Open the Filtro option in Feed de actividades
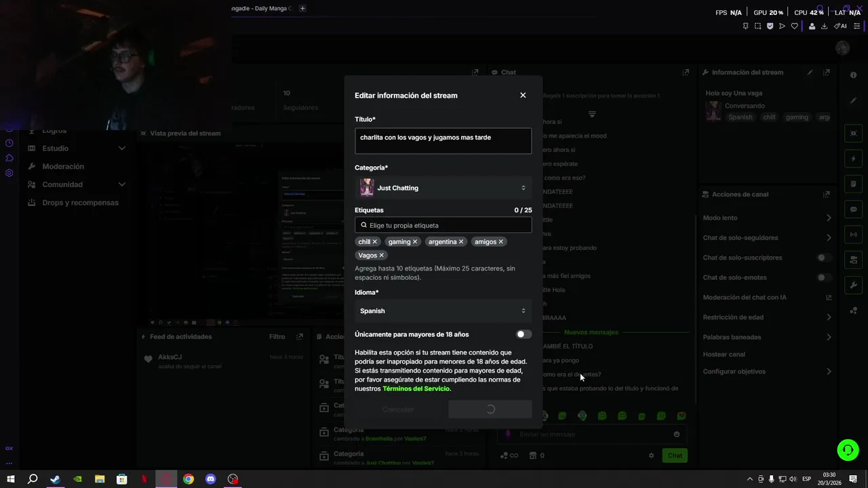The height and width of the screenshot is (488, 868). click(x=277, y=337)
